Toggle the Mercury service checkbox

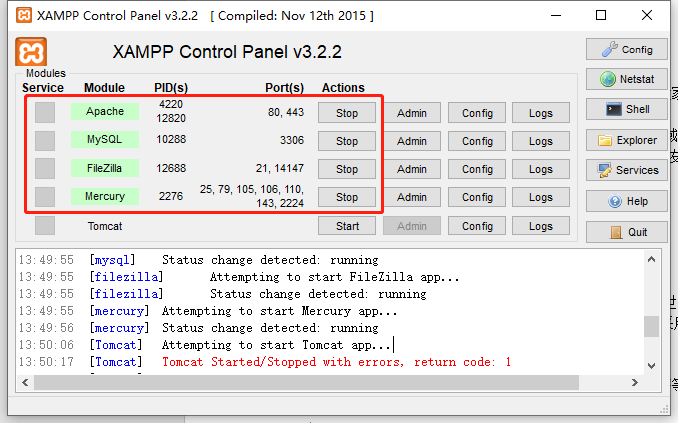[x=45, y=197]
